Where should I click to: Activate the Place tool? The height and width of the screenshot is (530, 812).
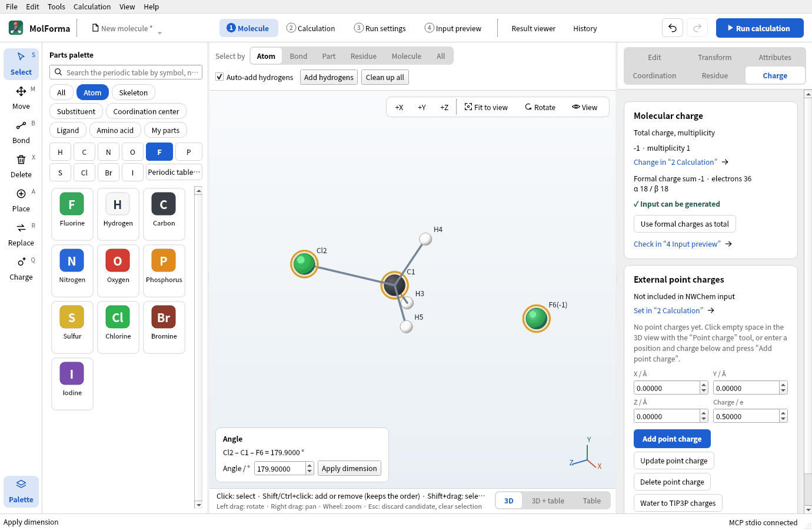click(x=21, y=200)
